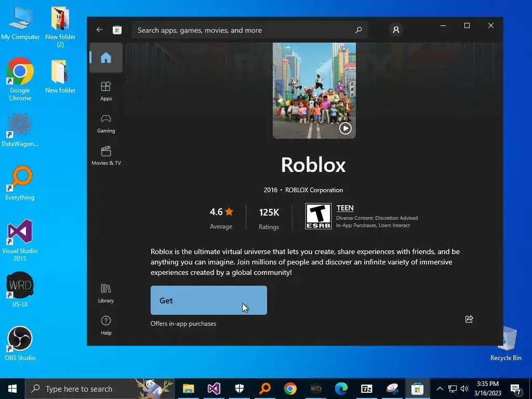
Task: Maximize the Microsoft Store window
Action: (467, 25)
